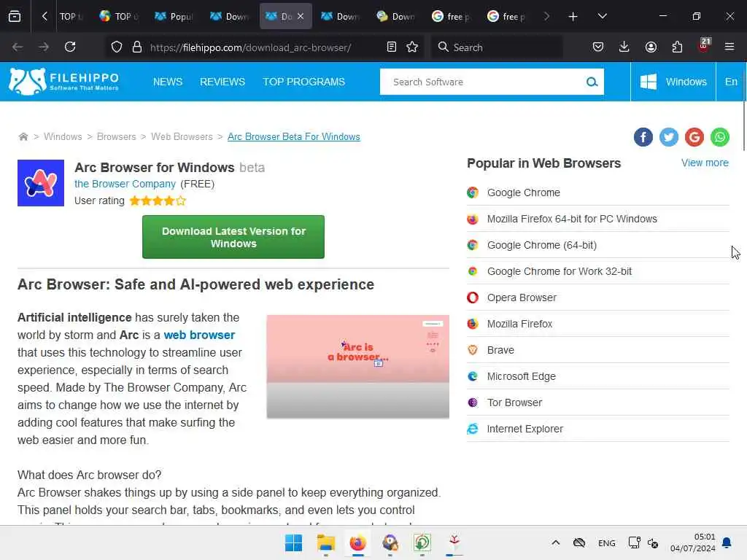Click the Arc Browser app icon
This screenshot has width=747, height=560.
(41, 183)
